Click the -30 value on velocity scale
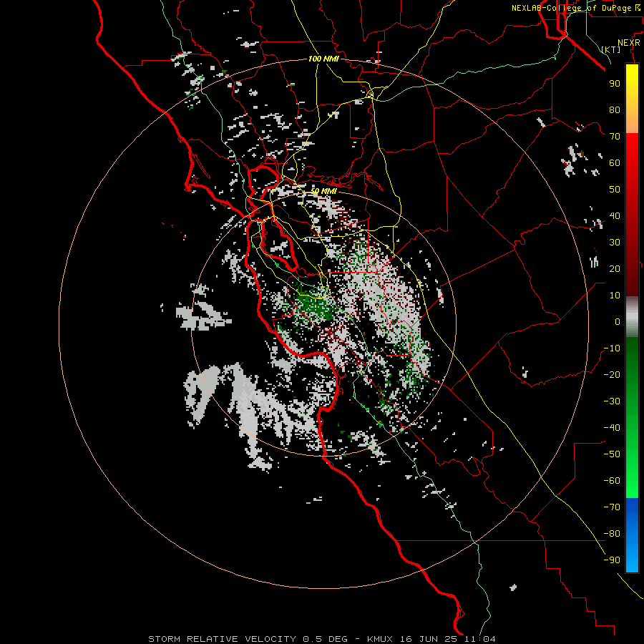This screenshot has width=644, height=644. (612, 401)
